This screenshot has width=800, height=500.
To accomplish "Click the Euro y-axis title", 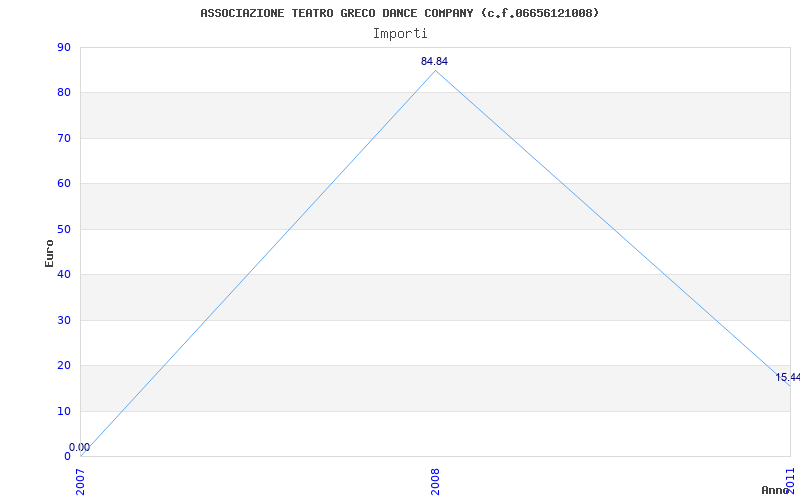I will pyautogui.click(x=49, y=253).
